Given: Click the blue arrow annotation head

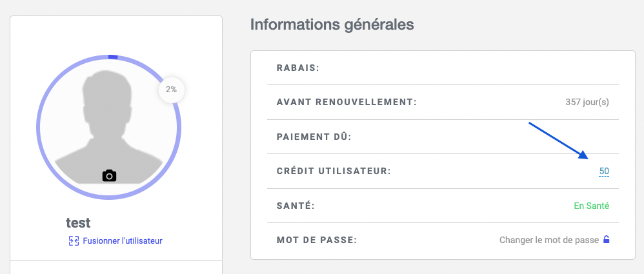Looking at the screenshot, I should (583, 155).
